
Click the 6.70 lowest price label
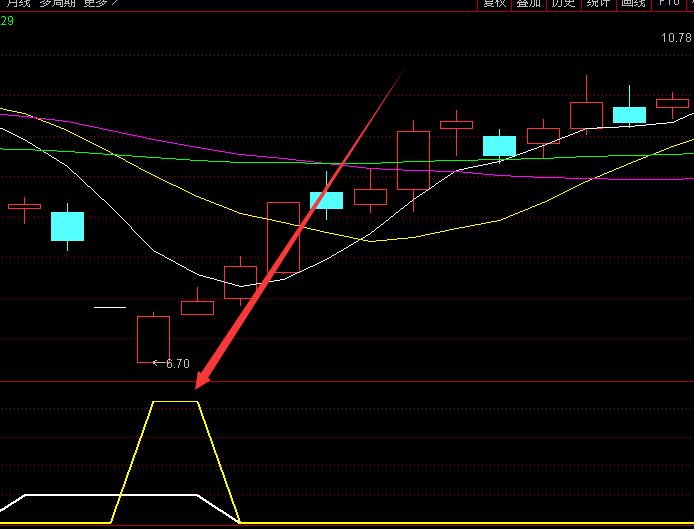click(177, 364)
